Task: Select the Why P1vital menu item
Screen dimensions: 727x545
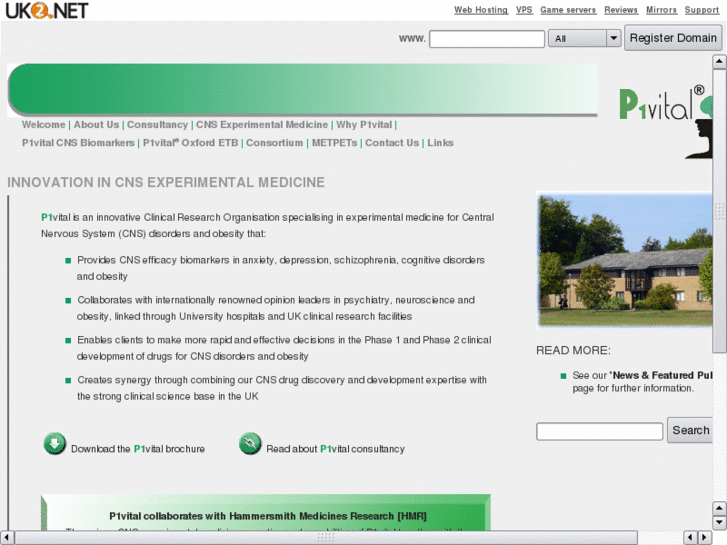Action: (x=364, y=125)
